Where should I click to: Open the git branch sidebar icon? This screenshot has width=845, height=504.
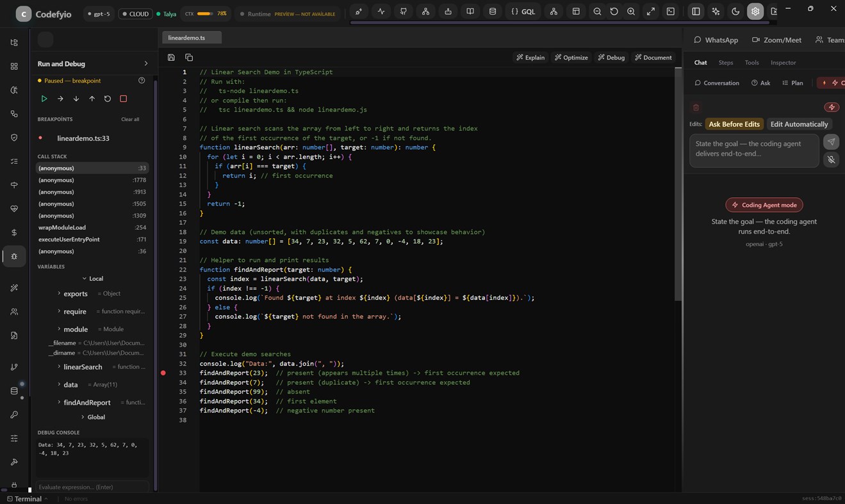[x=14, y=367]
